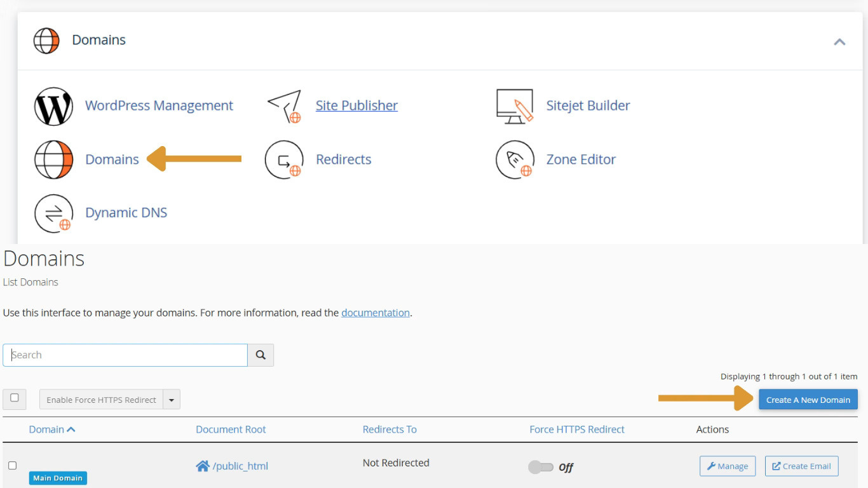Open the Domains text link
The width and height of the screenshot is (868, 488).
tap(112, 159)
